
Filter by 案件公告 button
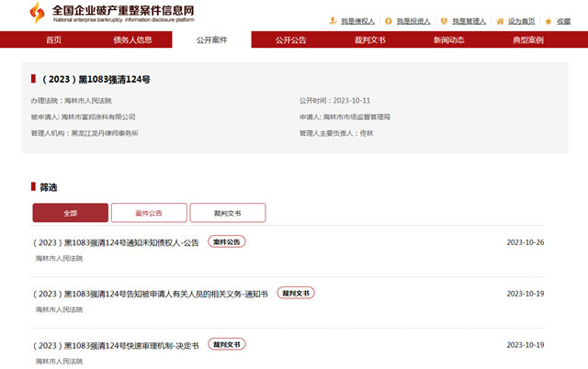click(149, 213)
